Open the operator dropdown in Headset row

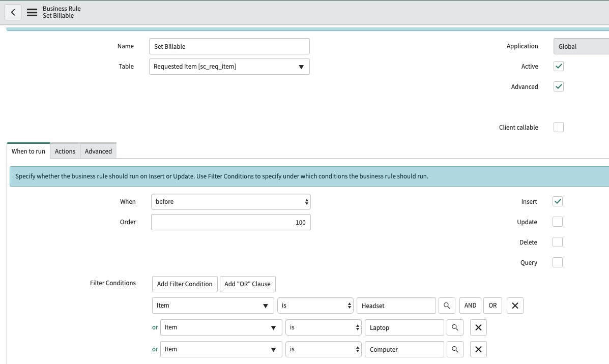click(315, 306)
